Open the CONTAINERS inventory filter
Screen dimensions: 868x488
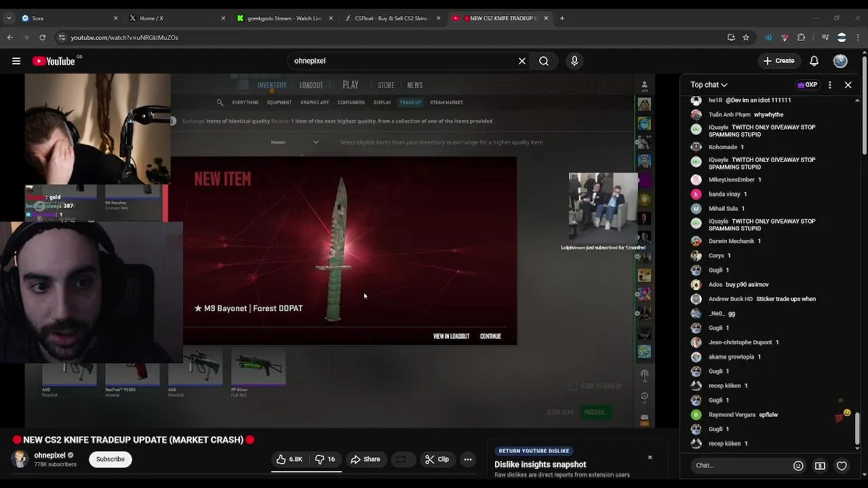[351, 102]
